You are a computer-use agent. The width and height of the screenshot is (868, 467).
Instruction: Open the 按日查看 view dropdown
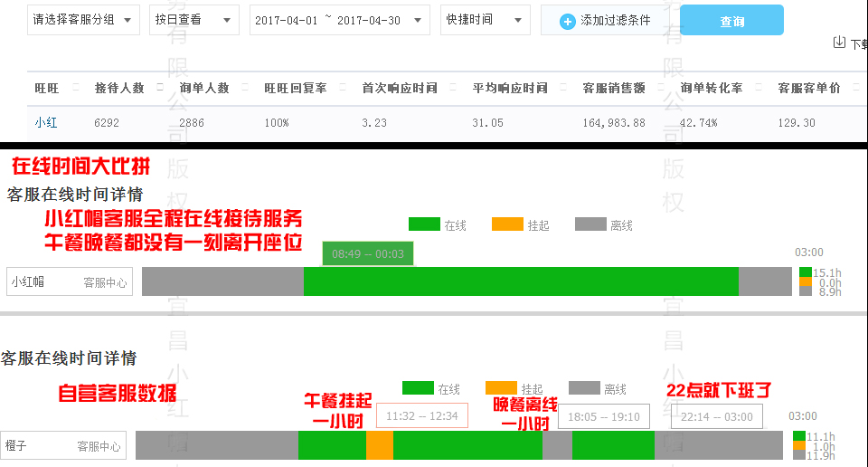click(x=193, y=20)
